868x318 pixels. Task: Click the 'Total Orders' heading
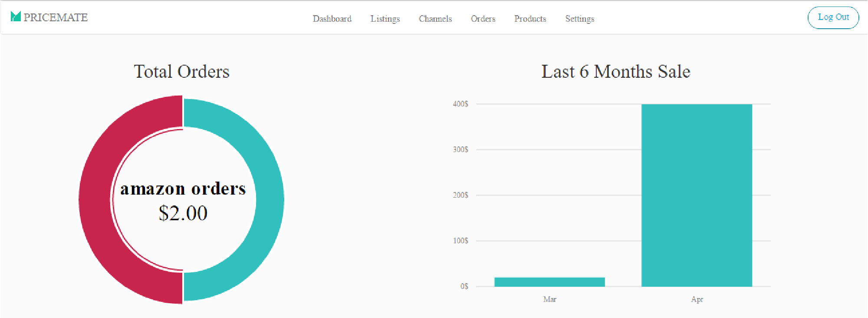pos(181,72)
